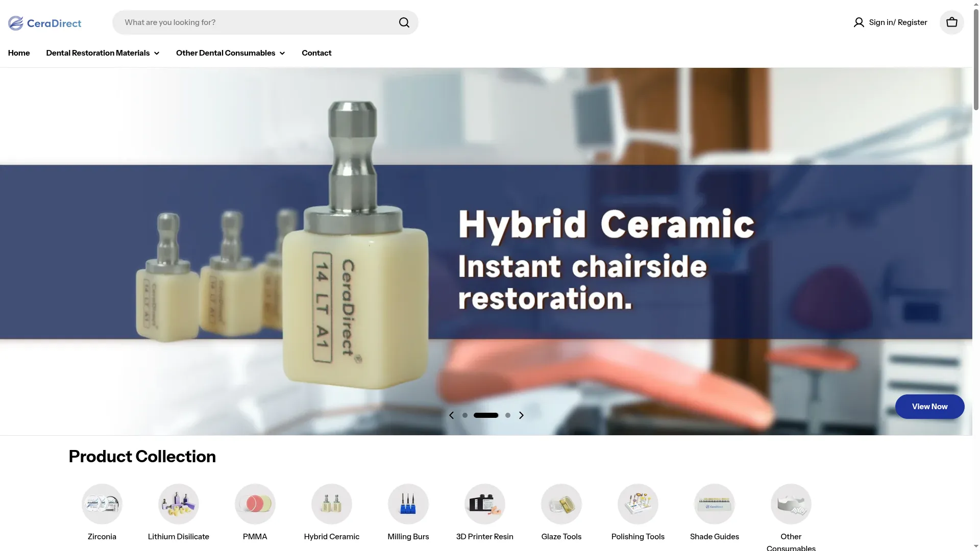Click the Hybrid Ceramic banner image
Image resolution: width=980 pixels, height=551 pixels.
[486, 251]
